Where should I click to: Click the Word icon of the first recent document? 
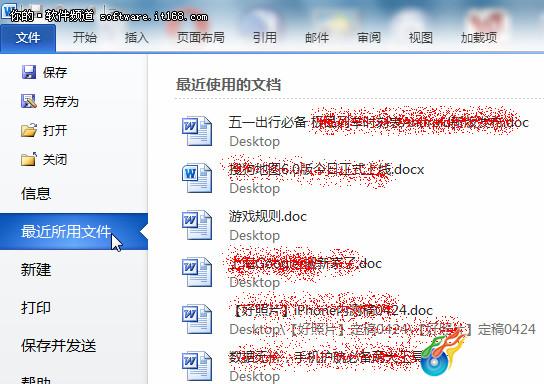point(197,131)
